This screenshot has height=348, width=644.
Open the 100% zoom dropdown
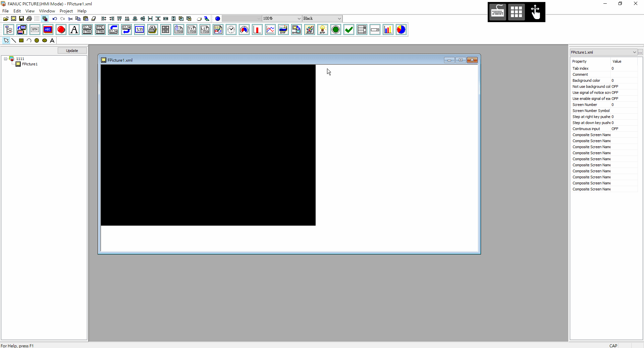click(299, 19)
